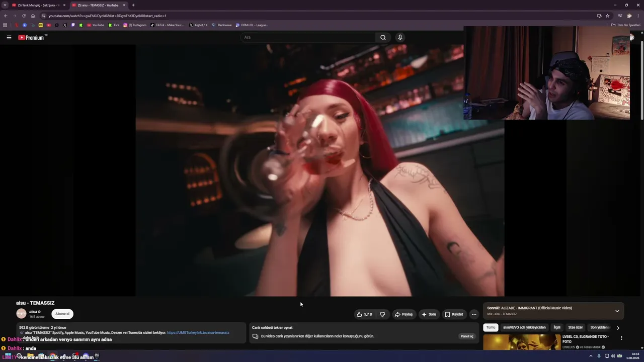Click the install app icon in address bar

pyautogui.click(x=599, y=16)
